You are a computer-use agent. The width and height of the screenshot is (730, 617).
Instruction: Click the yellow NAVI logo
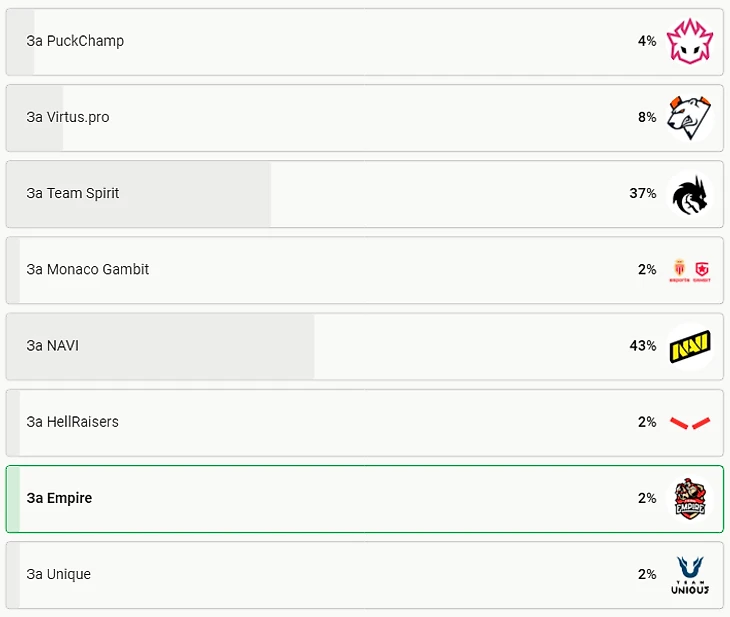[x=689, y=346]
